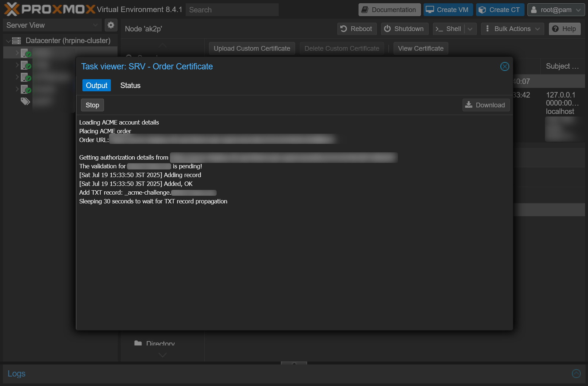
Task: Open the root@pam user menu
Action: (x=556, y=10)
